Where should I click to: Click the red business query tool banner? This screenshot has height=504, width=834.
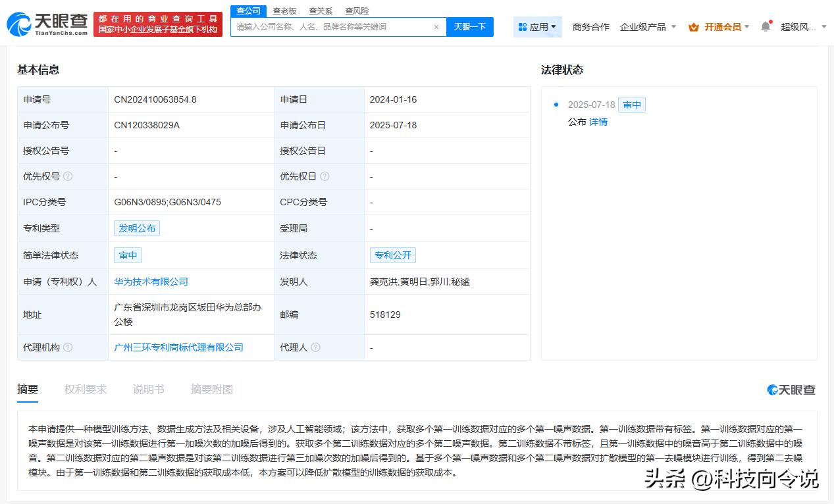158,24
